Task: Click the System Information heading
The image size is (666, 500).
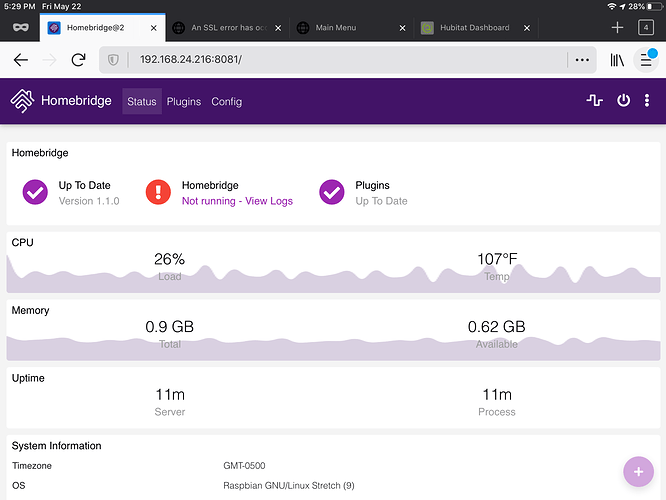Action: (56, 446)
